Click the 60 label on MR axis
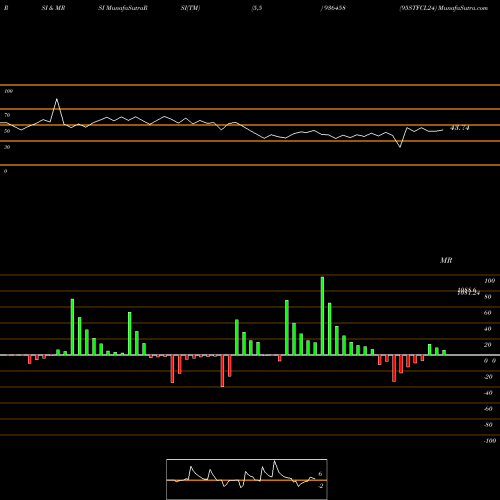The image size is (500, 500). [488, 313]
